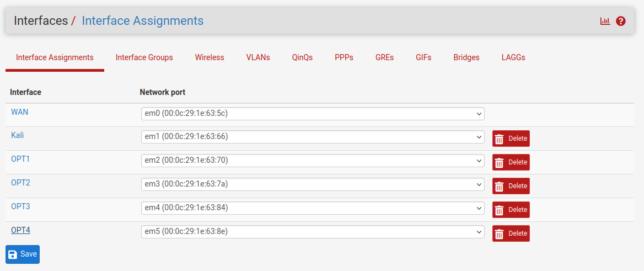Open OPT1 network port dropdown em2
The image size is (644, 271).
tap(313, 161)
